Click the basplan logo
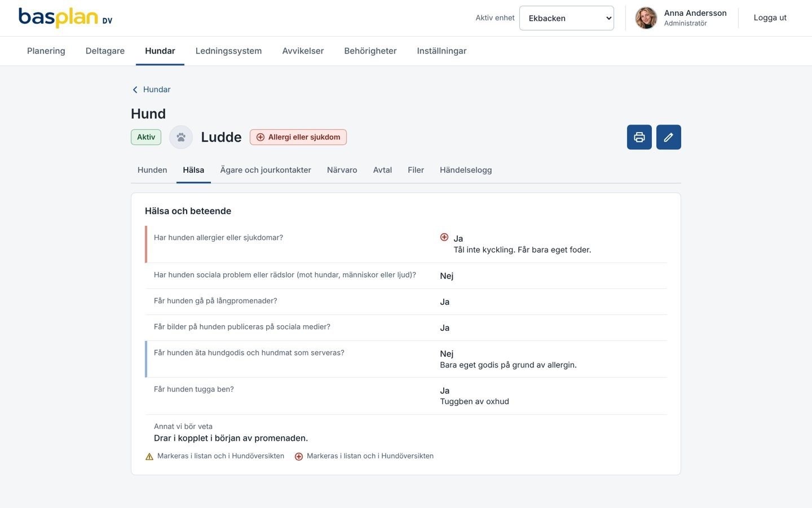 pos(65,17)
